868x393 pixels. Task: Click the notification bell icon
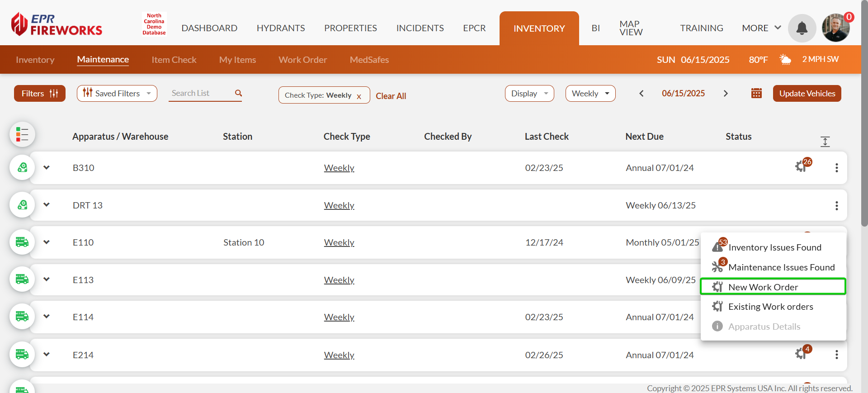click(x=802, y=28)
